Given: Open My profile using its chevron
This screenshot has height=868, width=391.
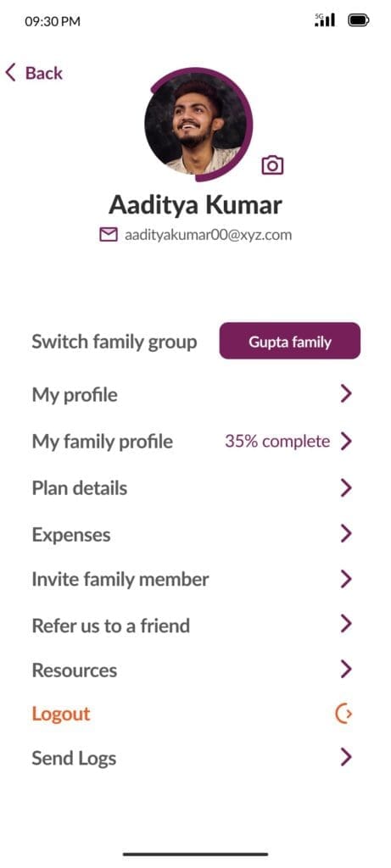Looking at the screenshot, I should 346,394.
